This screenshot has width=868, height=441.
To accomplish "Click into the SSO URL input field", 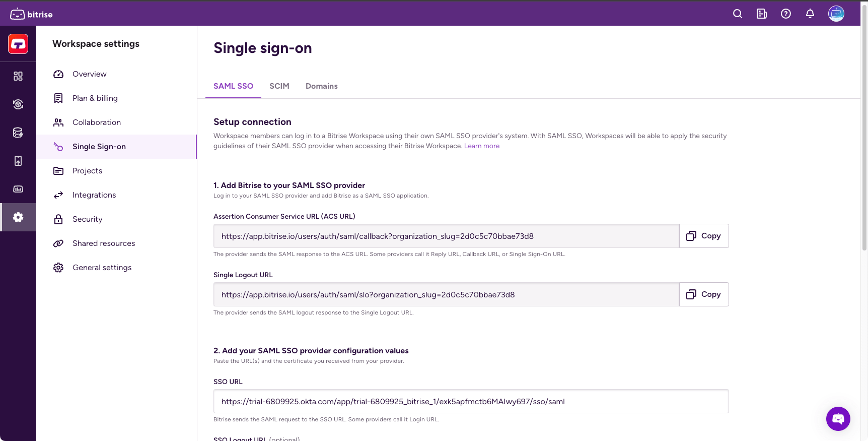I will (x=471, y=402).
